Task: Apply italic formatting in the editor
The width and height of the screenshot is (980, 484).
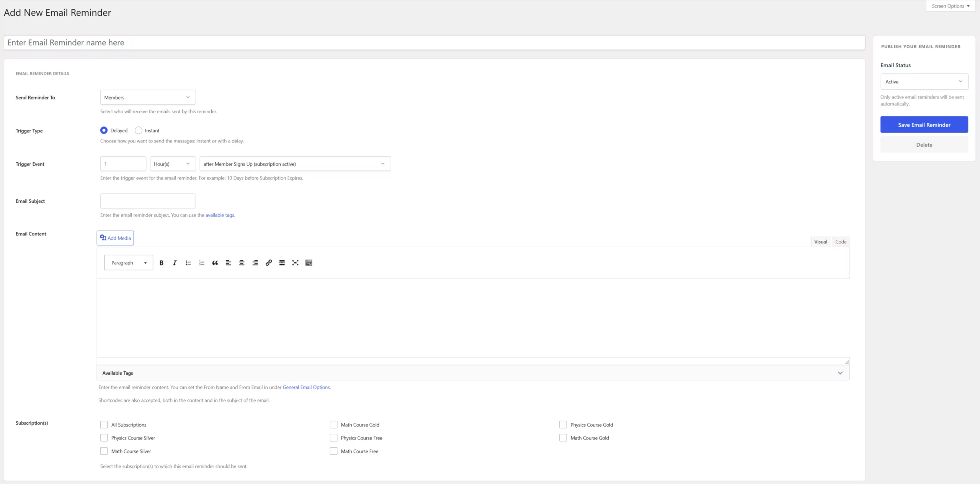Action: coord(175,263)
